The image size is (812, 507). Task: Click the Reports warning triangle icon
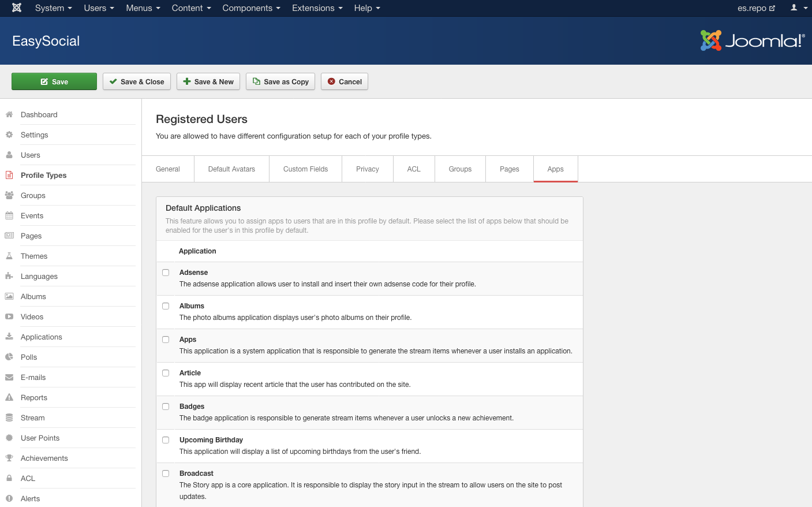[9, 397]
